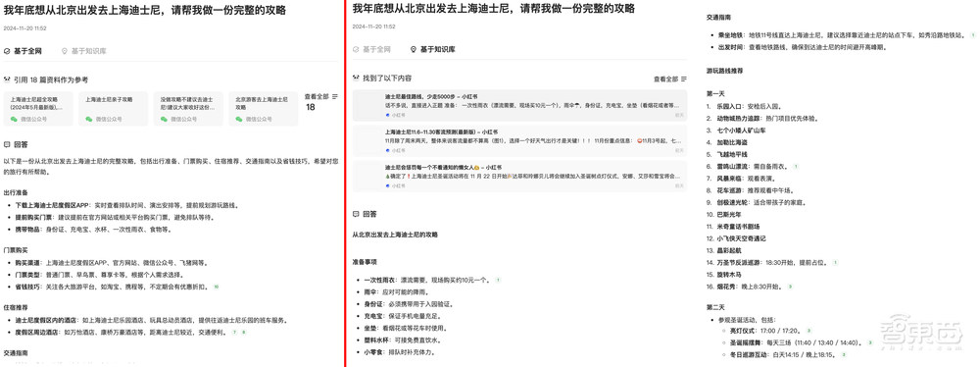Switch to 基于全网 tab in left pane
This screenshot has width=980, height=367.
[23, 51]
